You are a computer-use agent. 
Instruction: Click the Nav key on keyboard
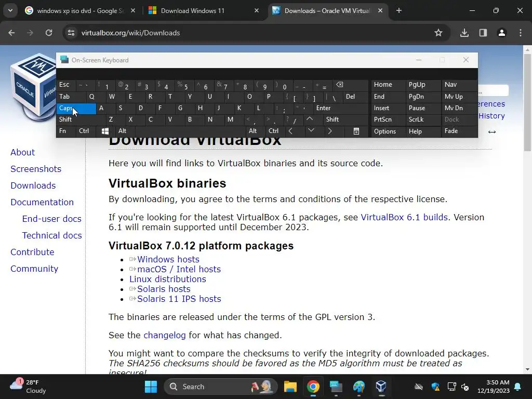(458, 85)
